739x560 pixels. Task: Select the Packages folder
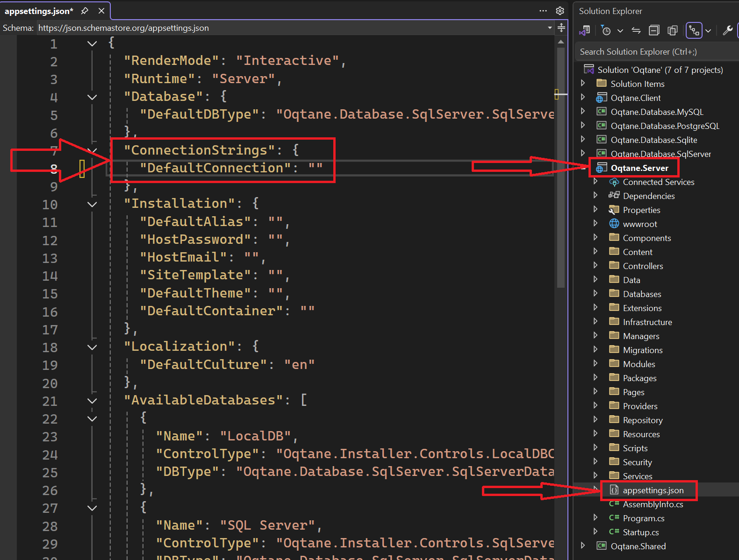pos(639,378)
